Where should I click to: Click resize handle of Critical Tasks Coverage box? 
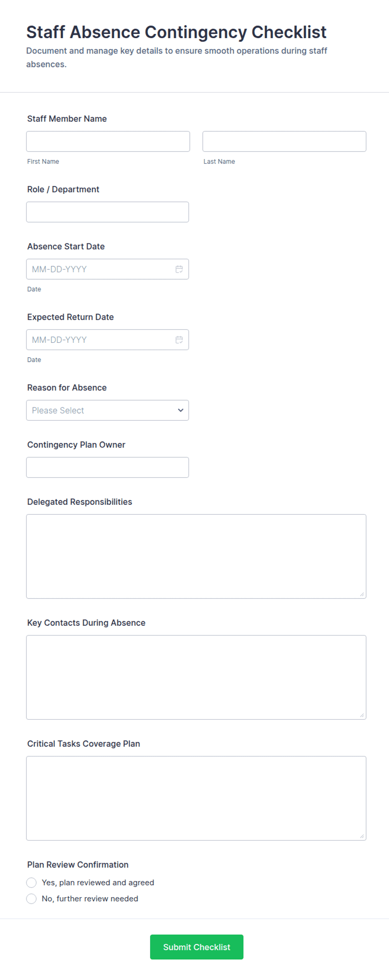[x=362, y=836]
